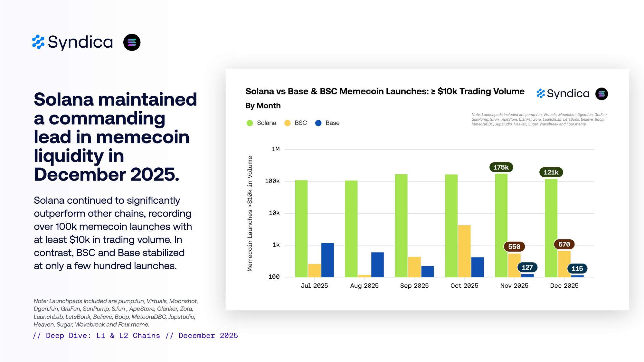Click the Deep Dive footer text
The image size is (644, 362).
click(135, 336)
